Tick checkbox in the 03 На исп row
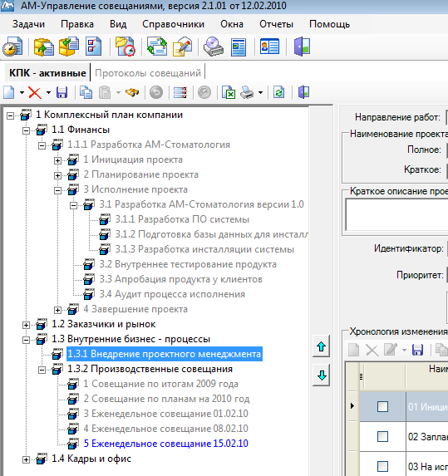Viewport: 448px width, 476px height. tap(382, 466)
